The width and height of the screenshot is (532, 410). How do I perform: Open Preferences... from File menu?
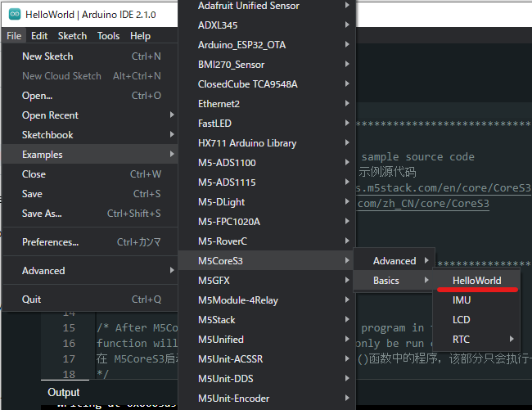pyautogui.click(x=90, y=241)
